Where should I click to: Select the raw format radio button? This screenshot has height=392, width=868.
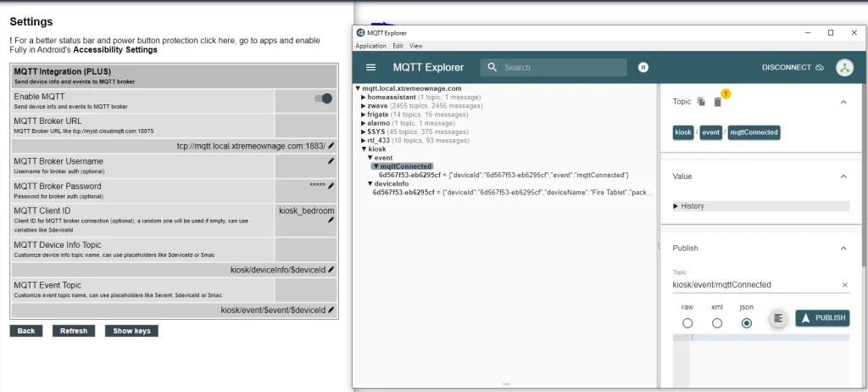tap(687, 322)
